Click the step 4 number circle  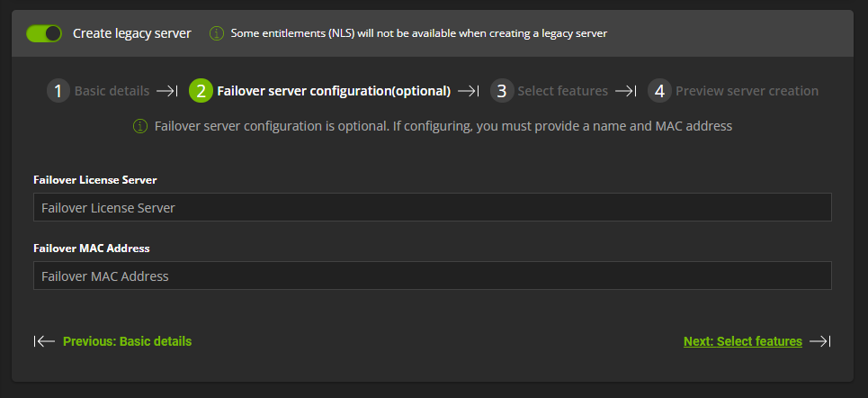click(x=659, y=91)
